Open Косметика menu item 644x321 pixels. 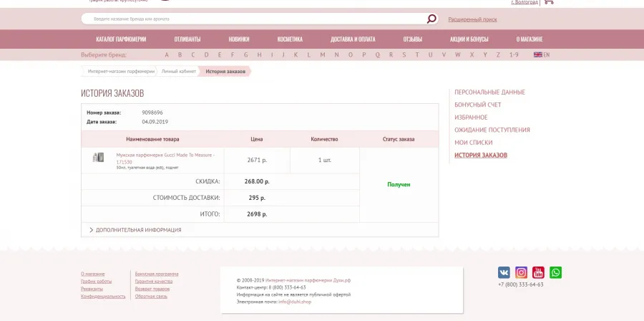point(290,39)
